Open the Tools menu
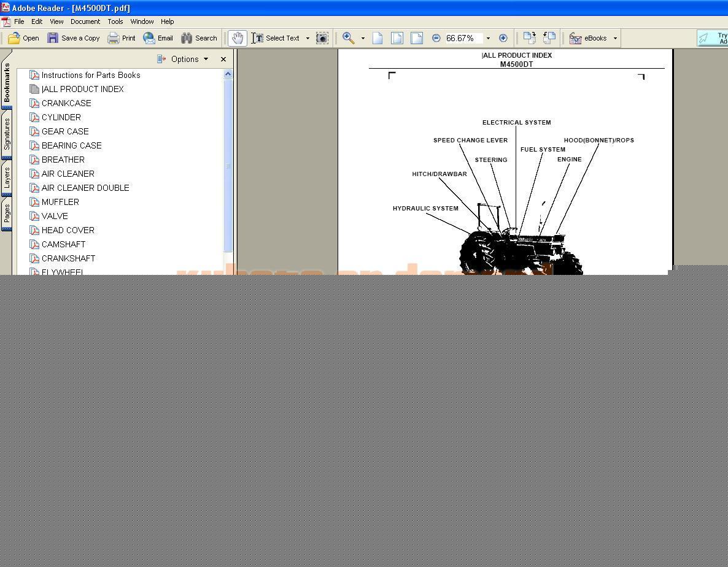Screen dimensions: 728x567 [x=115, y=21]
